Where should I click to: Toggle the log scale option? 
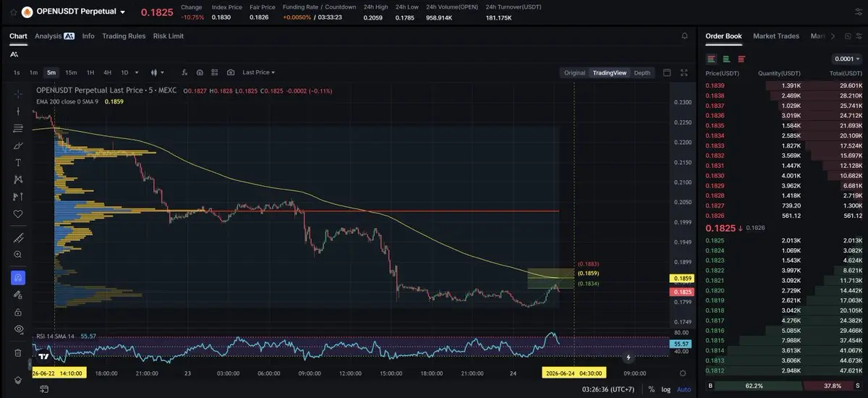pos(665,389)
